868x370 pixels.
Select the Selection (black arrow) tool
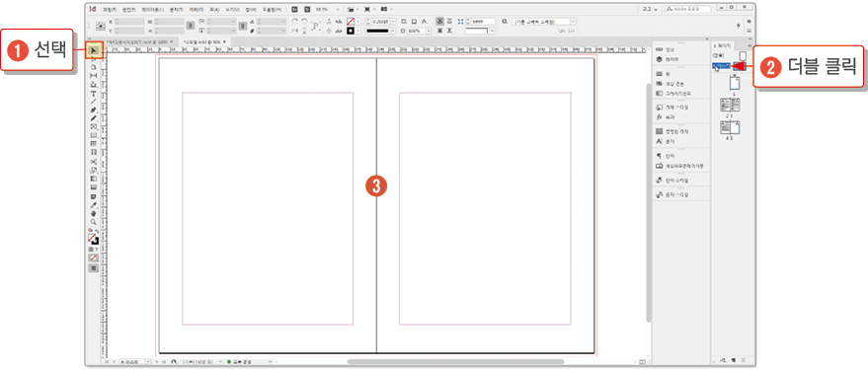pos(94,51)
